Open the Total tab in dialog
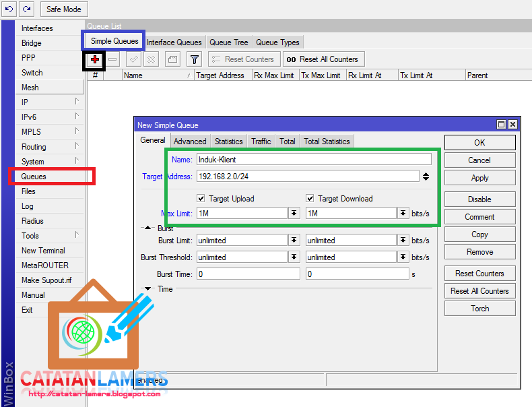532x407 pixels. point(288,142)
